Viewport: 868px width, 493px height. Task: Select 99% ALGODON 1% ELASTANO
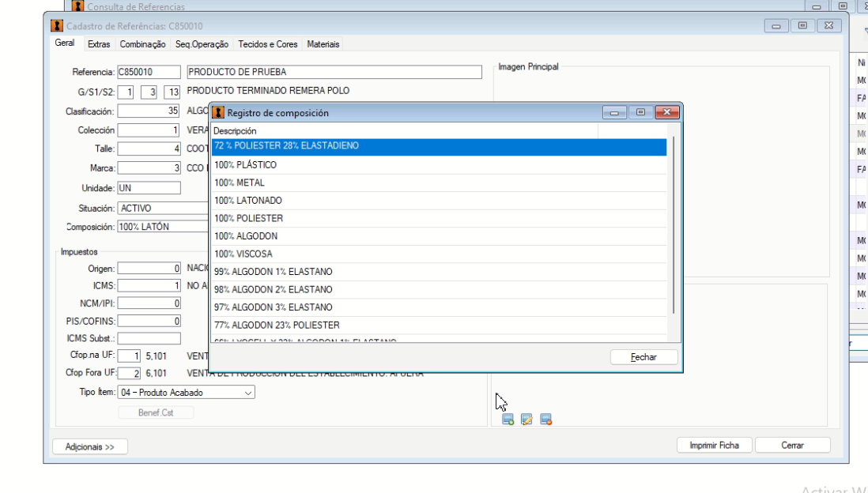(439, 272)
